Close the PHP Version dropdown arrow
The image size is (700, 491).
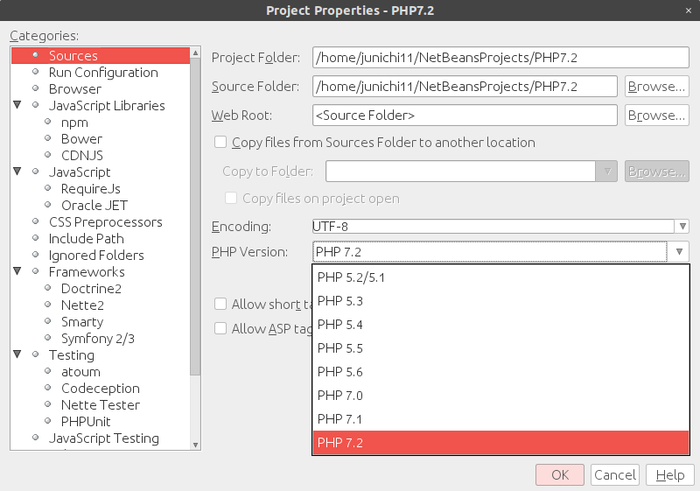coord(680,252)
